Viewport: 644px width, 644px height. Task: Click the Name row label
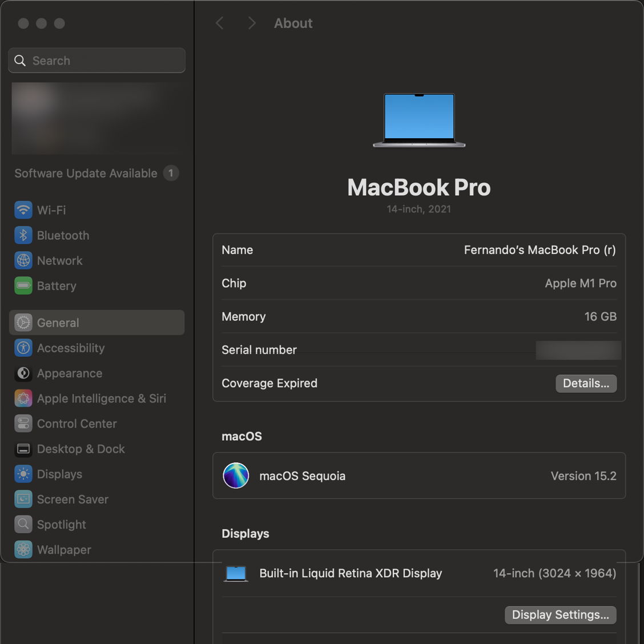(238, 249)
